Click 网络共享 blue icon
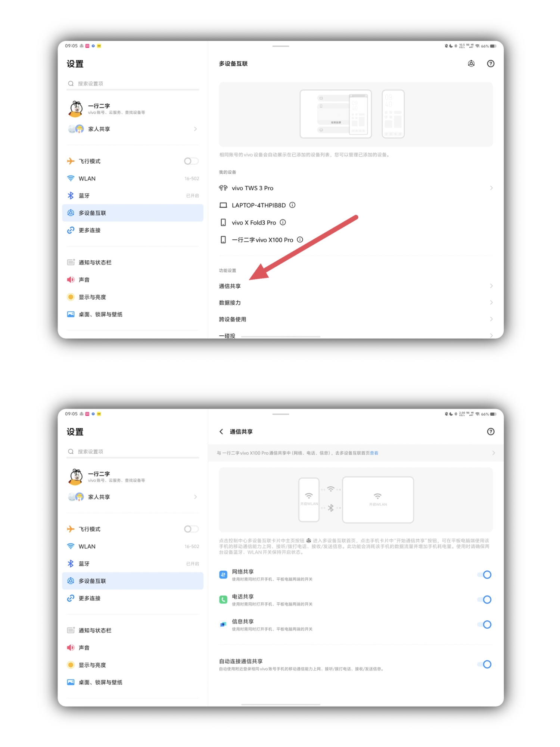 (223, 574)
